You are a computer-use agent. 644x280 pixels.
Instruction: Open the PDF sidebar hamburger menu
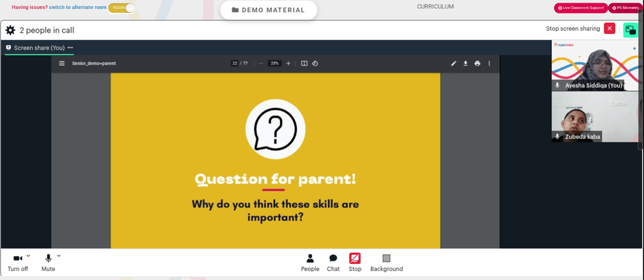62,63
